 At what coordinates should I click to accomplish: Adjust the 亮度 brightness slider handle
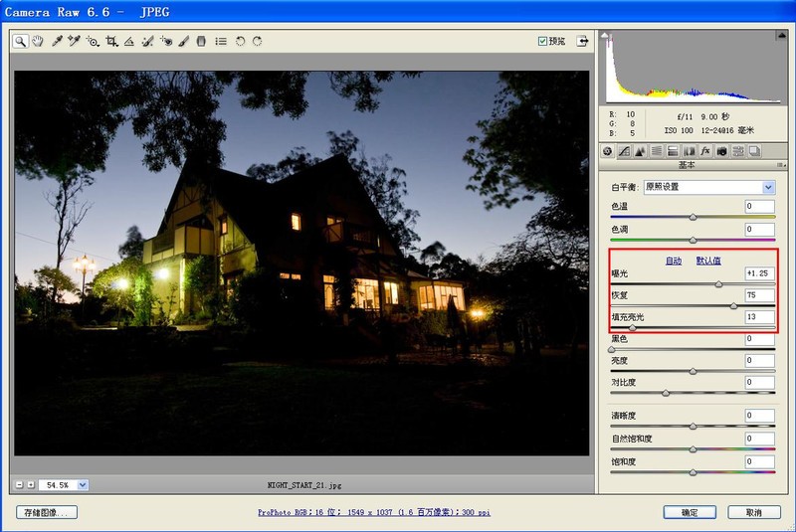point(693,371)
